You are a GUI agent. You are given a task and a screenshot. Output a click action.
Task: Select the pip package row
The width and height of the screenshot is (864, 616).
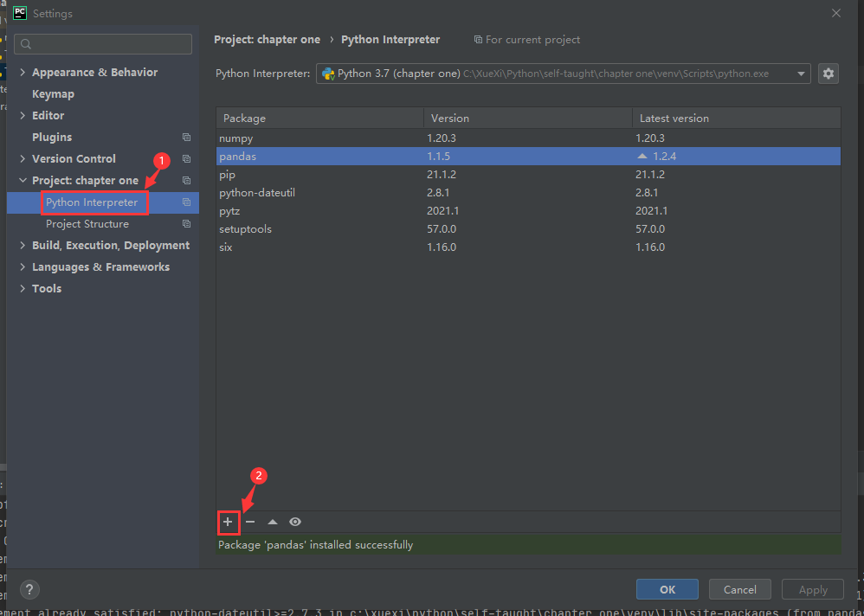(x=528, y=175)
